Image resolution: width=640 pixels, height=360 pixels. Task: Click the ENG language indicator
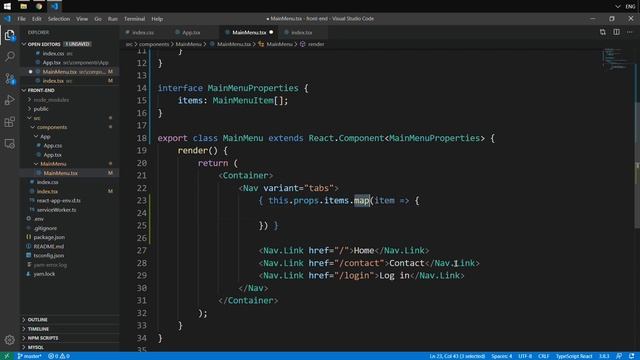631,6
